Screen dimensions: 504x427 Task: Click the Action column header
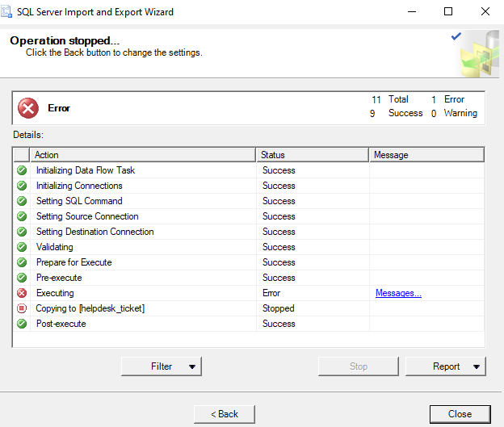[x=143, y=155]
